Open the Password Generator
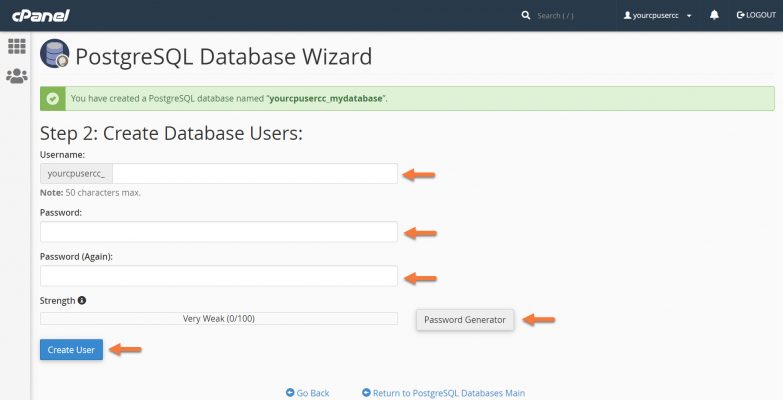 (x=465, y=320)
